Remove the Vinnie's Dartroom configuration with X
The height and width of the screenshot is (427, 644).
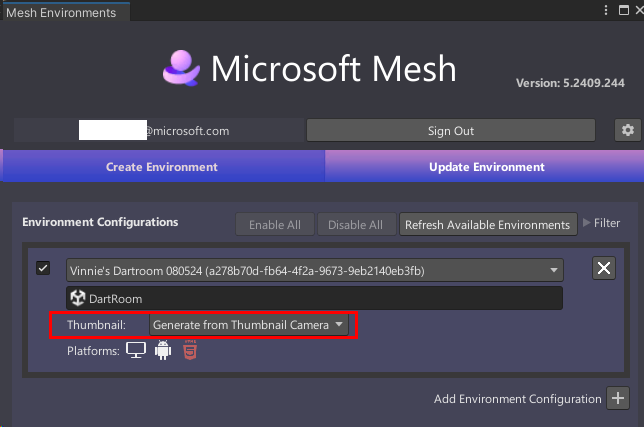[x=604, y=268]
